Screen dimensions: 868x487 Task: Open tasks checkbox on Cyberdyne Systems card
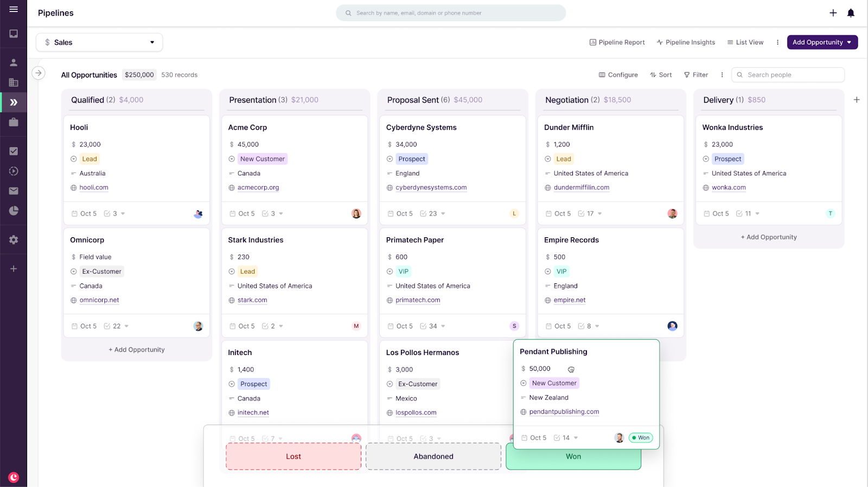tap(423, 214)
